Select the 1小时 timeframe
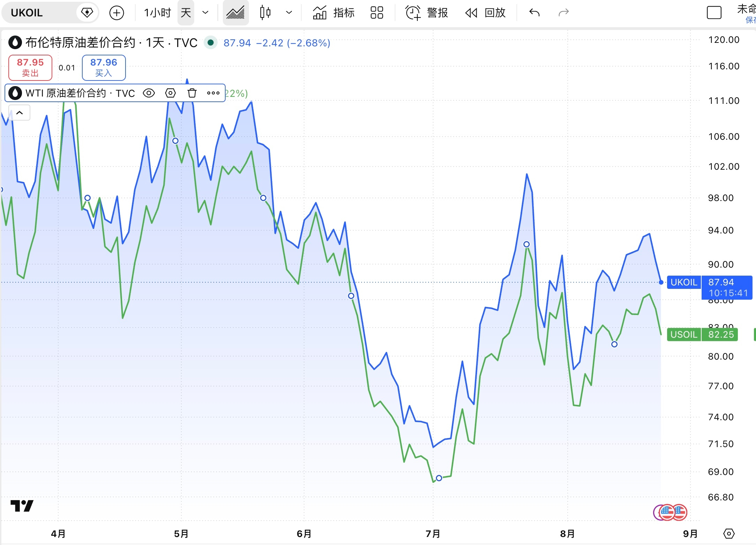The width and height of the screenshot is (756, 545). (158, 13)
